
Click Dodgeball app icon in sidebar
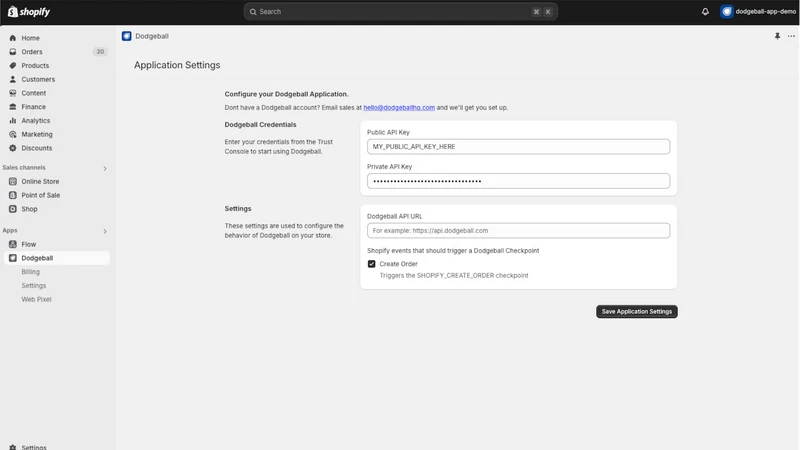[13, 258]
